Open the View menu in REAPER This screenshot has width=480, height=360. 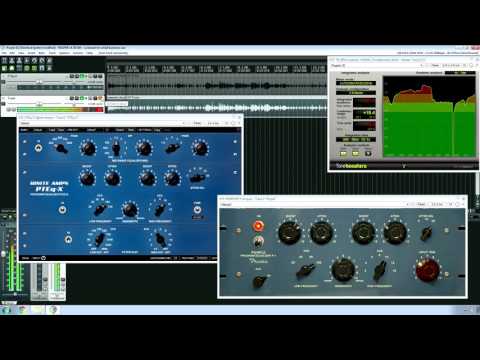21,53
